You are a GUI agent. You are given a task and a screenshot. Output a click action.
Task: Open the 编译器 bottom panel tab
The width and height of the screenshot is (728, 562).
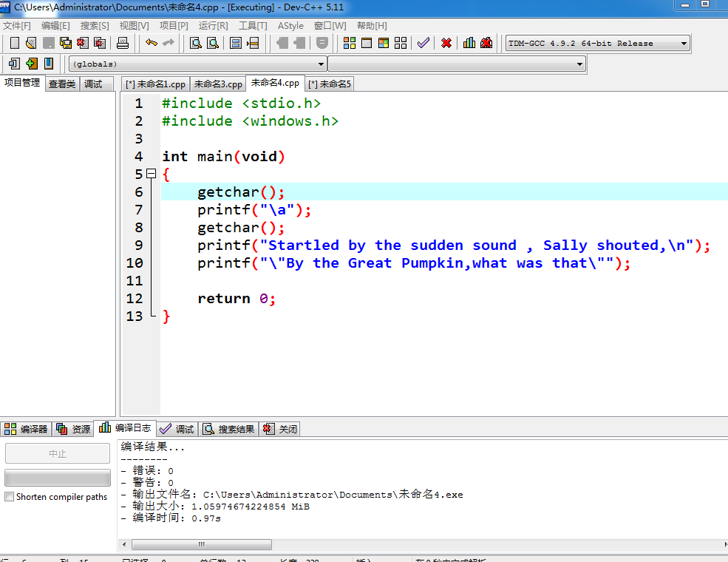pyautogui.click(x=26, y=429)
